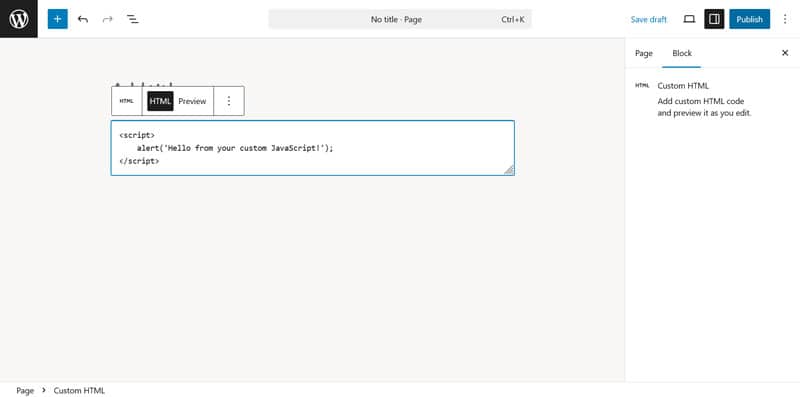Click the Save draft link
This screenshot has width=800, height=397.
648,19
